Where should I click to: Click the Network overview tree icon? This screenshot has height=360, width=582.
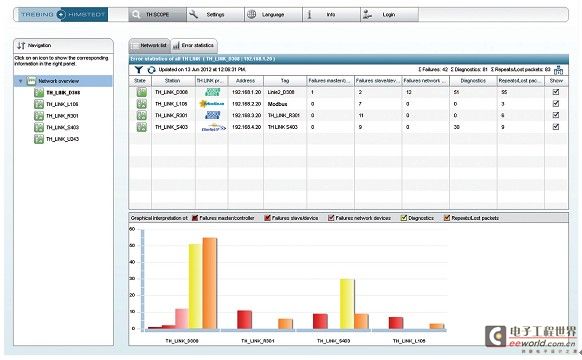32,81
